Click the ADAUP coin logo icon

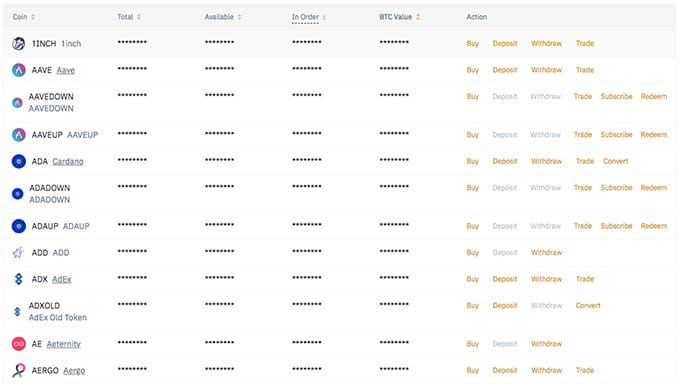point(18,226)
